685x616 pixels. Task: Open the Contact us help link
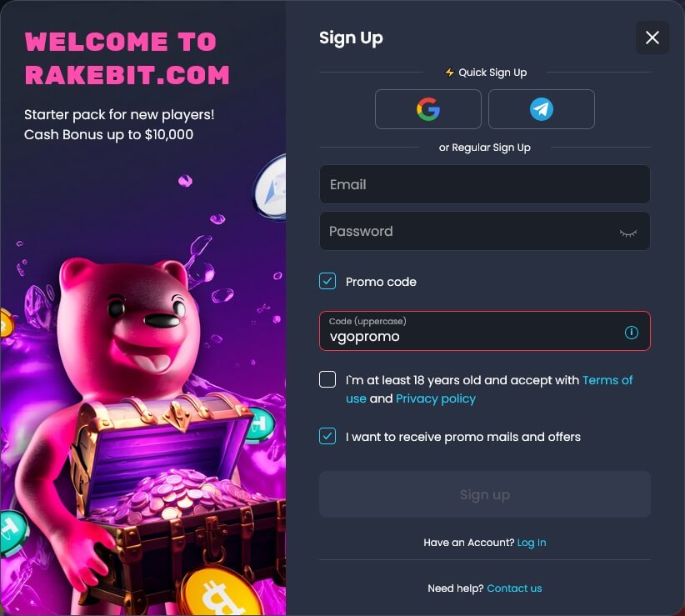[x=514, y=588]
